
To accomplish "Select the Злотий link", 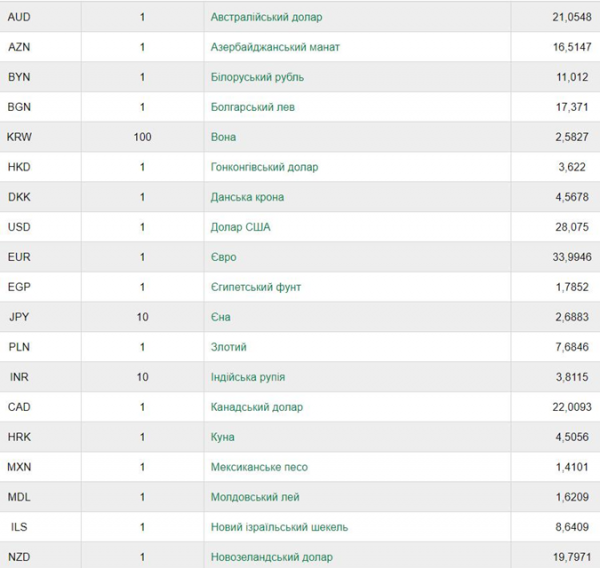I will click(228, 347).
